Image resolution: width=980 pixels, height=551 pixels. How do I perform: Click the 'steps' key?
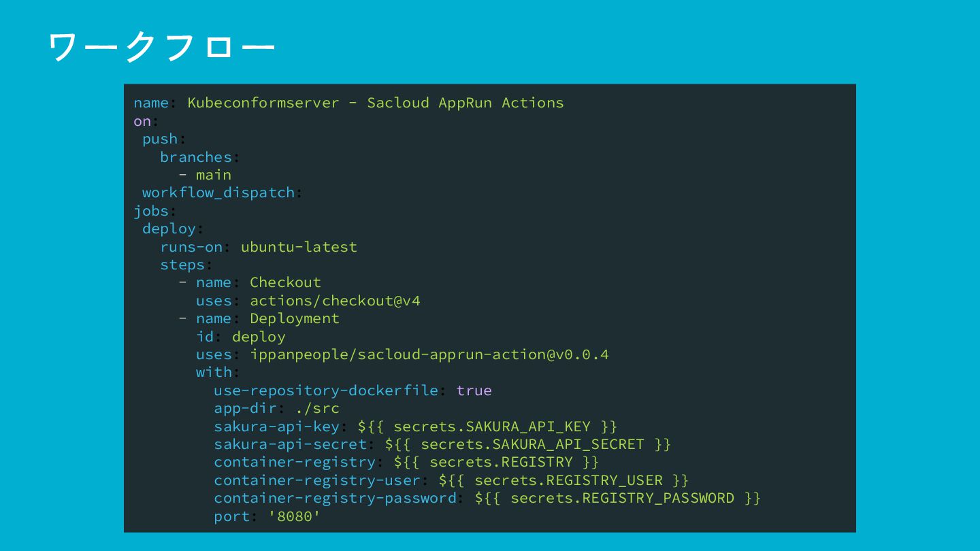point(182,265)
